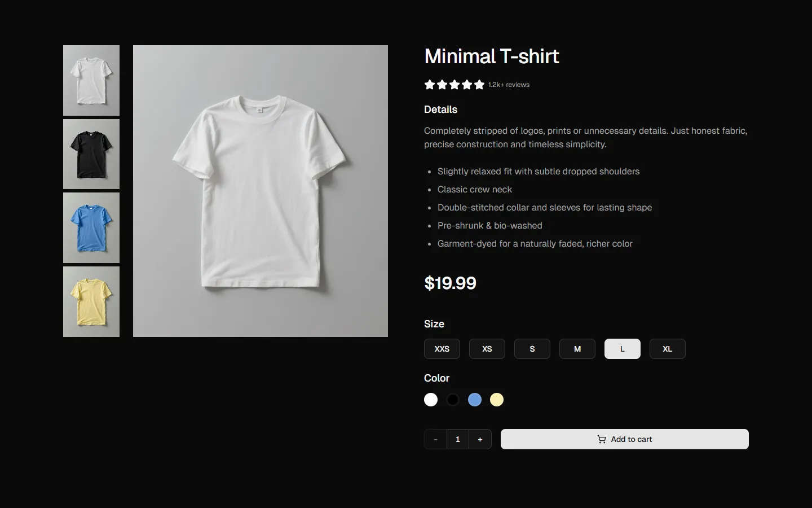Select the S size button
Viewport: 812px width, 508px height.
(x=532, y=349)
